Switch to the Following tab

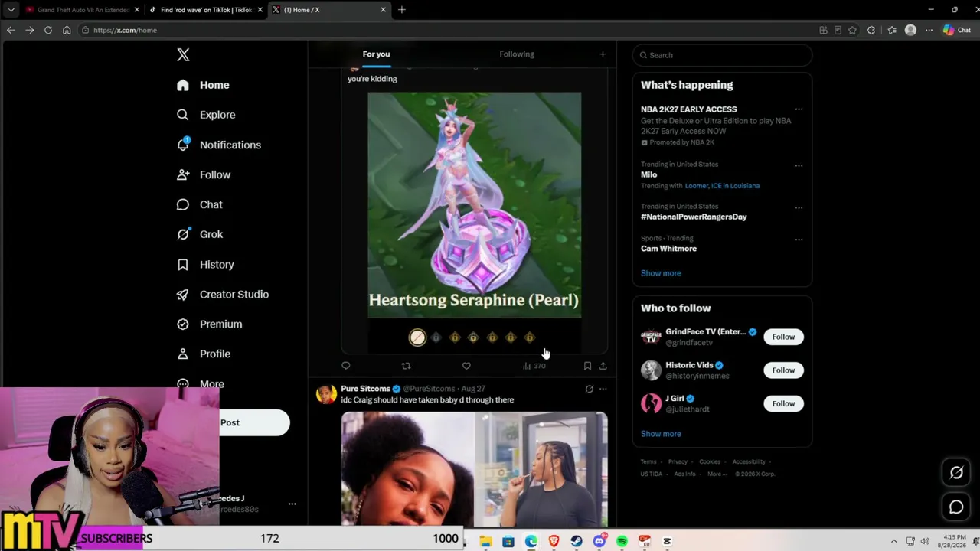pos(517,54)
